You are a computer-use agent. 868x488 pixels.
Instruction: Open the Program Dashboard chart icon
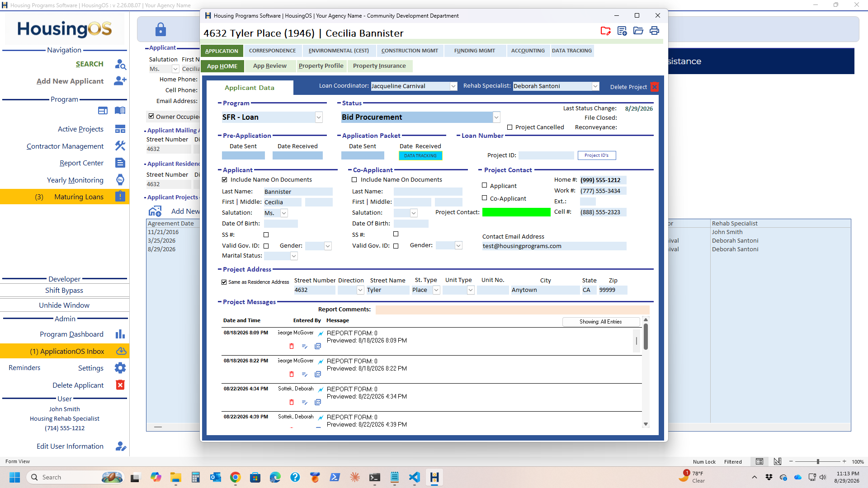[x=120, y=334]
